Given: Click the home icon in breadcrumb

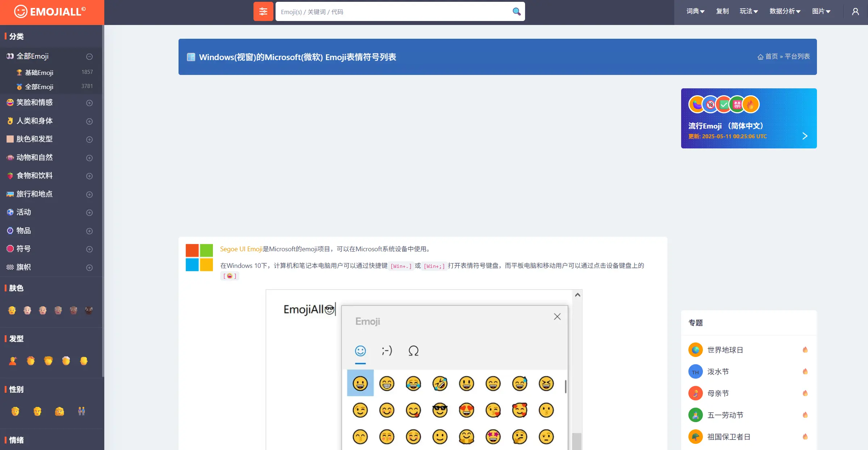Looking at the screenshot, I should [760, 57].
